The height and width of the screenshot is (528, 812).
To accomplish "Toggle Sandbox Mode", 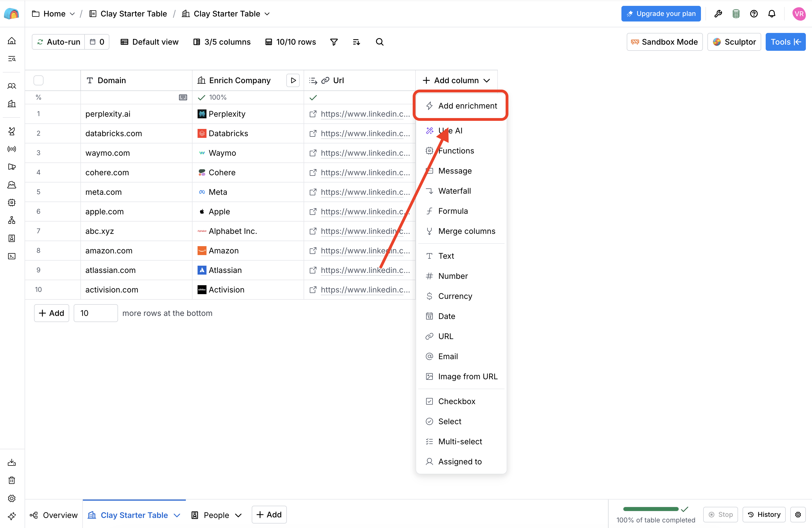I will pyautogui.click(x=664, y=42).
